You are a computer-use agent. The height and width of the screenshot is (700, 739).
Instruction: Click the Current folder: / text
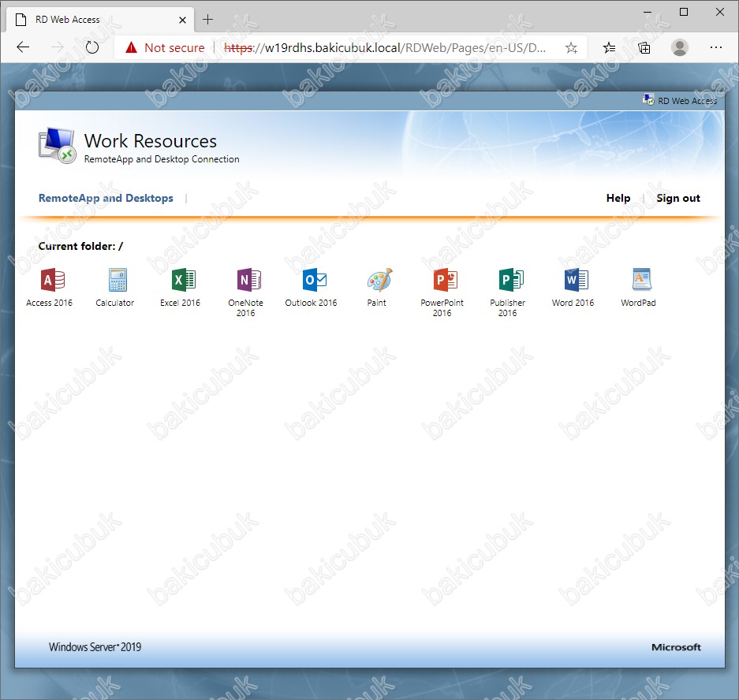tap(80, 247)
